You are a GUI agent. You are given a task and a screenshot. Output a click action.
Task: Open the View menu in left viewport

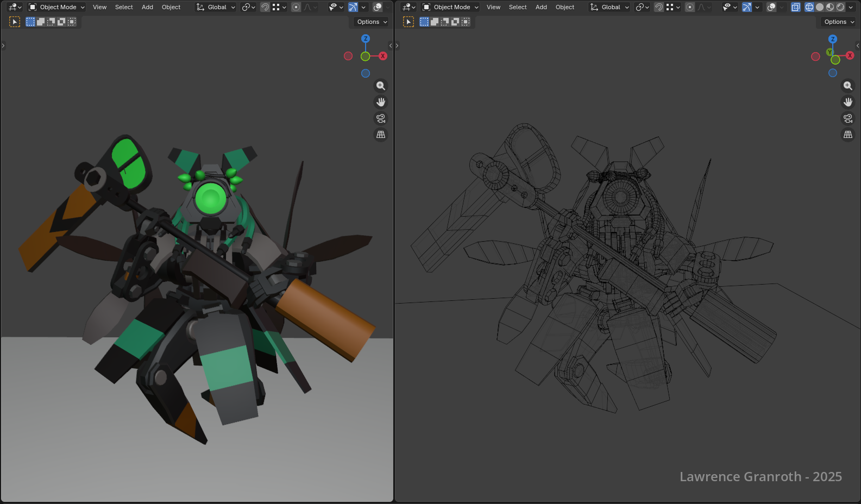click(99, 7)
